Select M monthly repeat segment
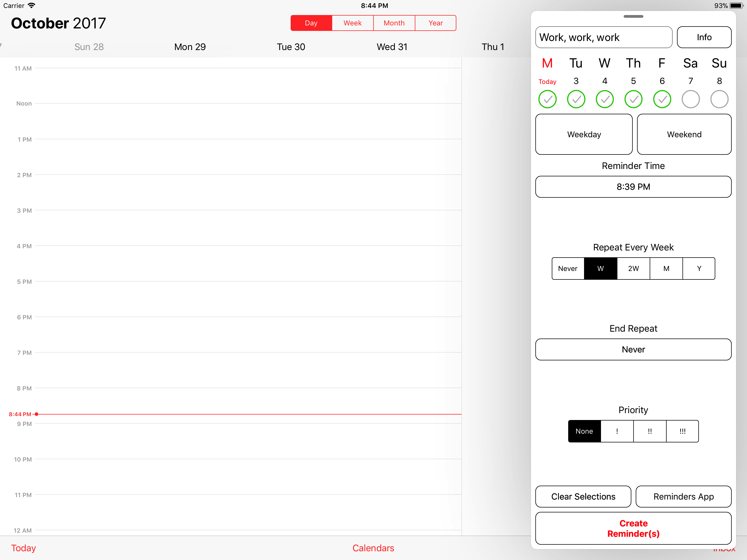The height and width of the screenshot is (560, 747). point(666,269)
